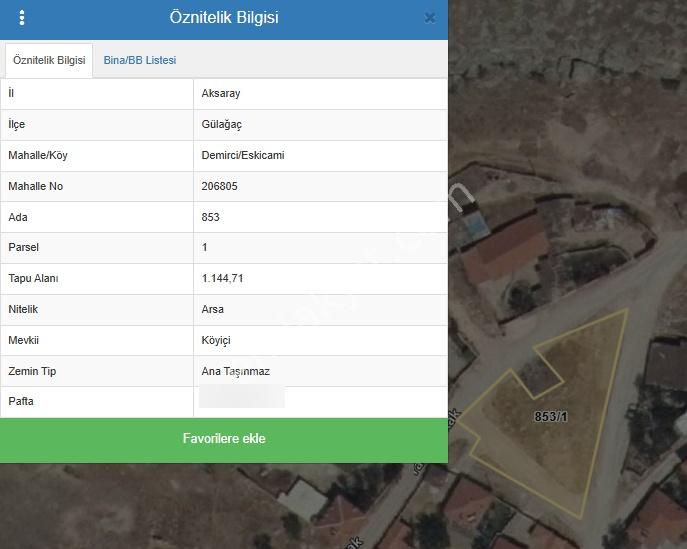The height and width of the screenshot is (549, 687).
Task: Click the Favorilere ekle button
Action: [224, 439]
